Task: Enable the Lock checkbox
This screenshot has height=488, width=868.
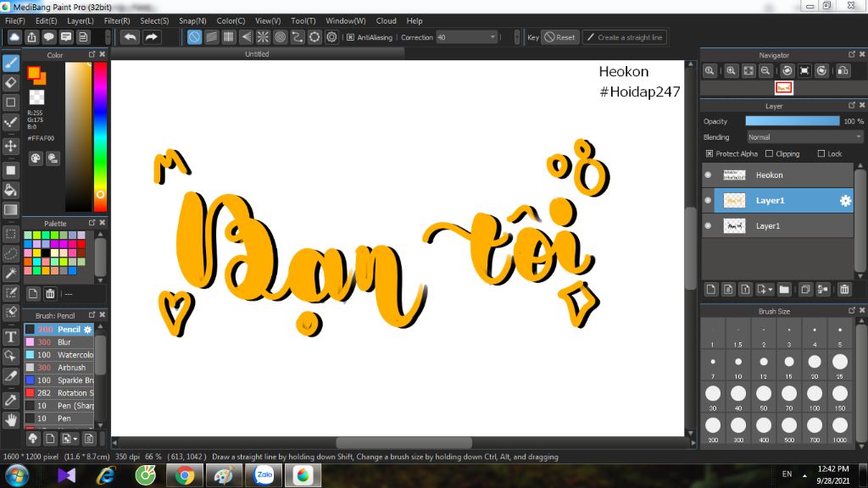Action: (x=821, y=154)
